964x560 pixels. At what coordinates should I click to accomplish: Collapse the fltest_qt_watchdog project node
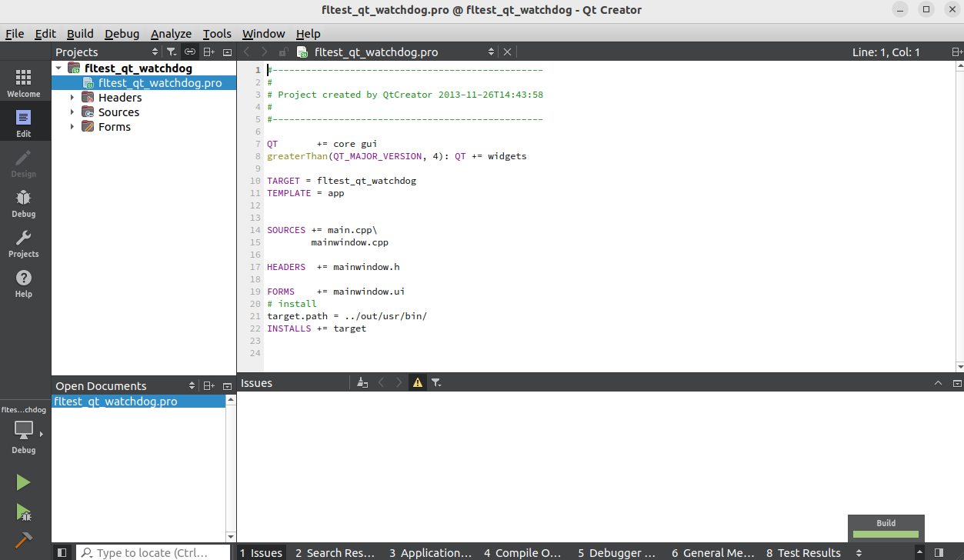[x=58, y=68]
